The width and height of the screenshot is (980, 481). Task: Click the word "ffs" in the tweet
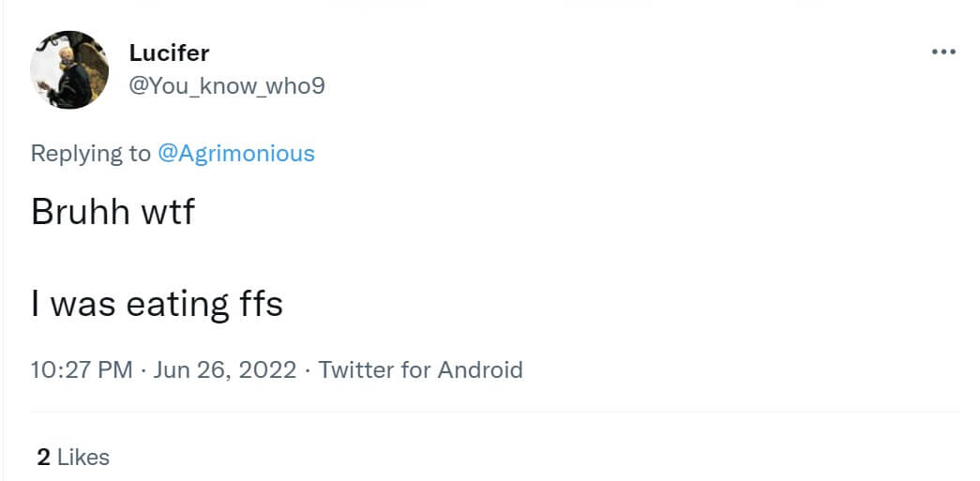257,304
